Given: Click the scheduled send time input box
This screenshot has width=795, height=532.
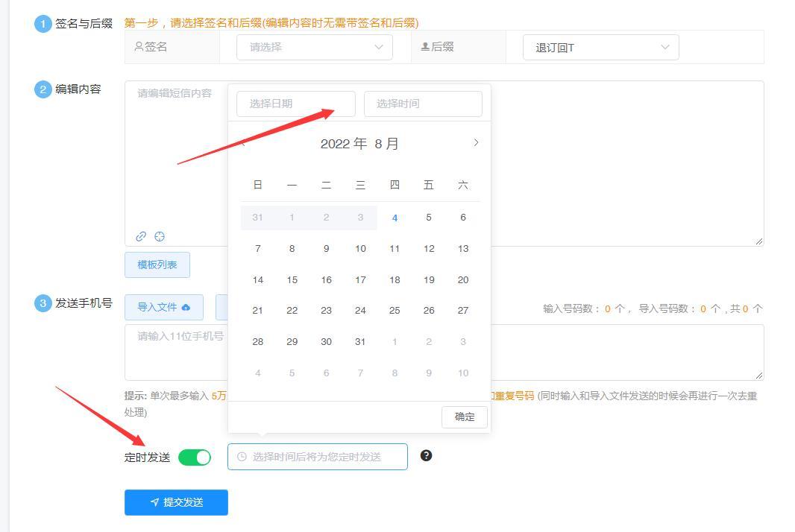Looking at the screenshot, I should (x=318, y=457).
